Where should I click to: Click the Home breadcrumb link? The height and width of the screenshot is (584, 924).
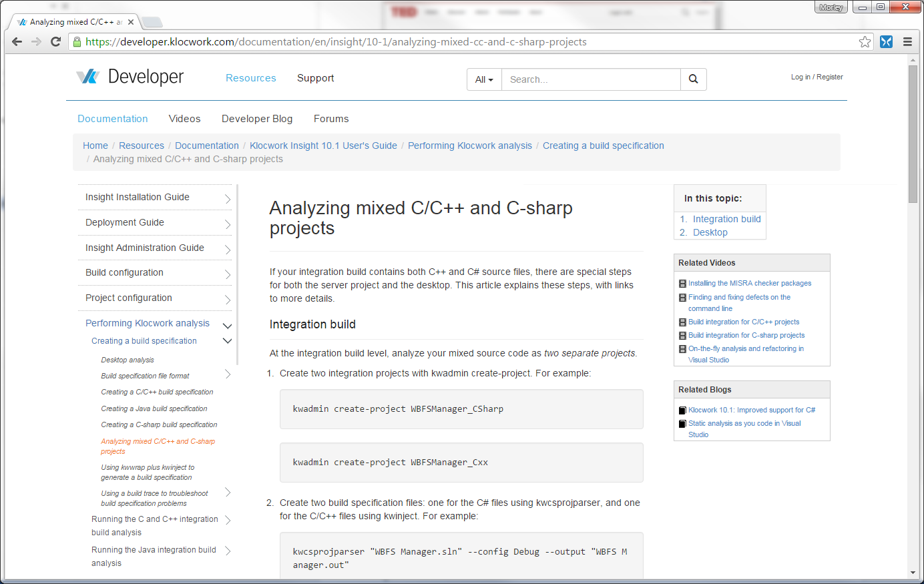[95, 145]
